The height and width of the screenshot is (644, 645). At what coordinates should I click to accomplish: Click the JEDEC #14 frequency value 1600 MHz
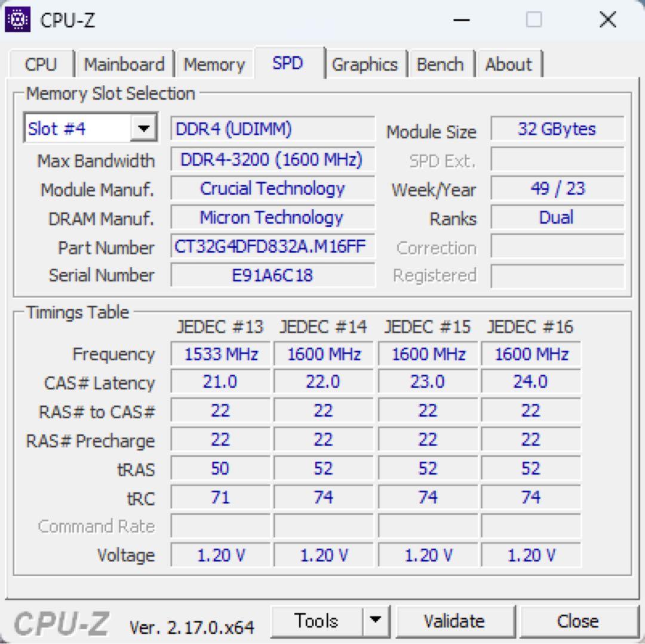[x=323, y=354]
